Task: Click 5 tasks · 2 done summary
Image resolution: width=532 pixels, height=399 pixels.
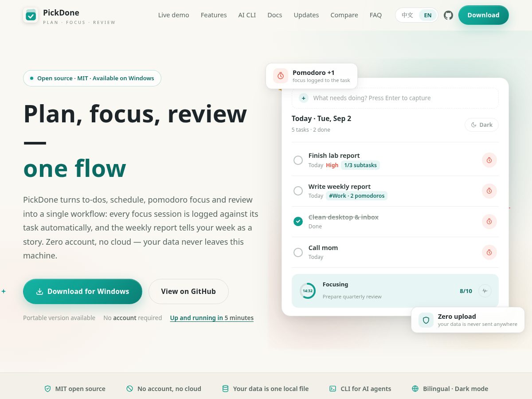Action: tap(311, 130)
